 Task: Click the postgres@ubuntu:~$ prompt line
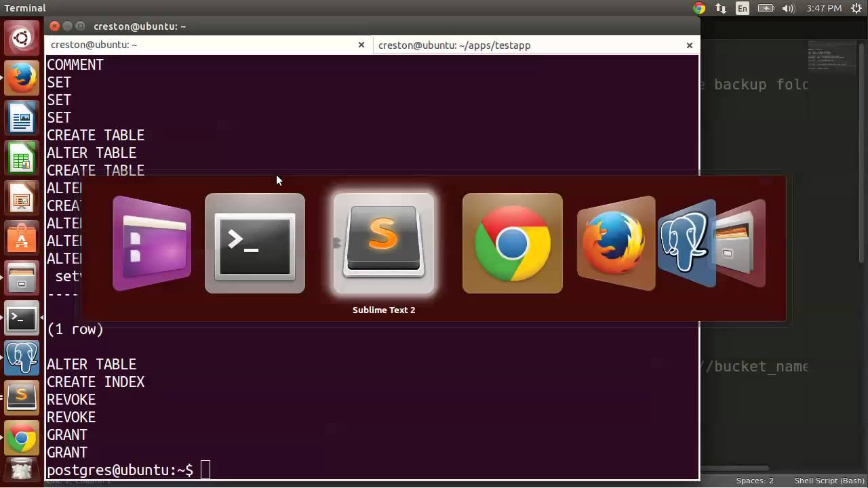[x=119, y=470]
